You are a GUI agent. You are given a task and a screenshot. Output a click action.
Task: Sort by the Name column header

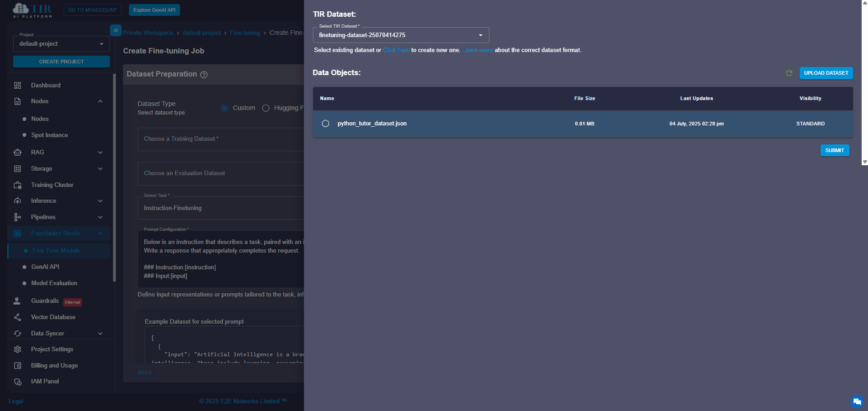[x=327, y=99]
